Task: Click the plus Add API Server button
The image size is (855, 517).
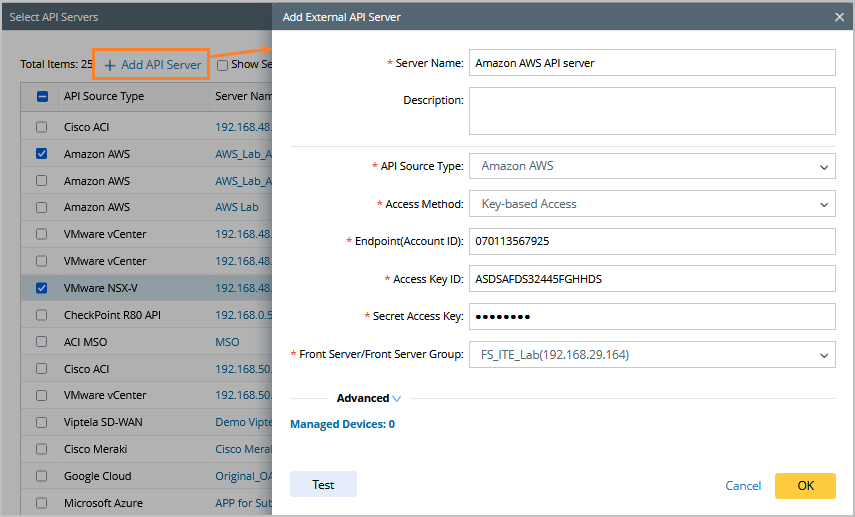Action: [x=151, y=65]
